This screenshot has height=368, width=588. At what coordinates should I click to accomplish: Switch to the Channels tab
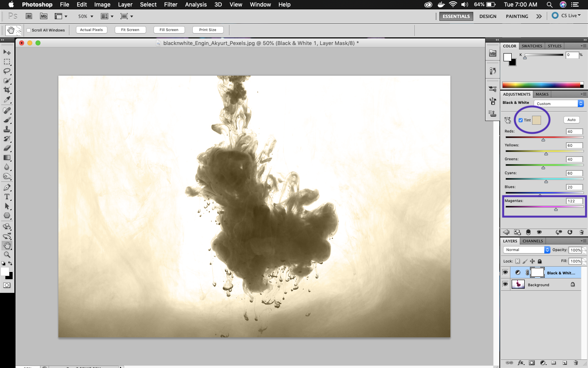533,241
